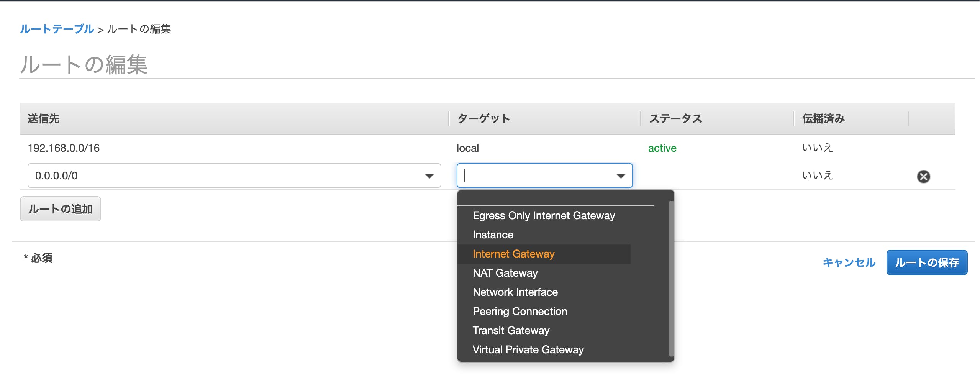Screen dimensions: 980x374
Task: Select Internet Gateway from the target list
Action: (513, 254)
